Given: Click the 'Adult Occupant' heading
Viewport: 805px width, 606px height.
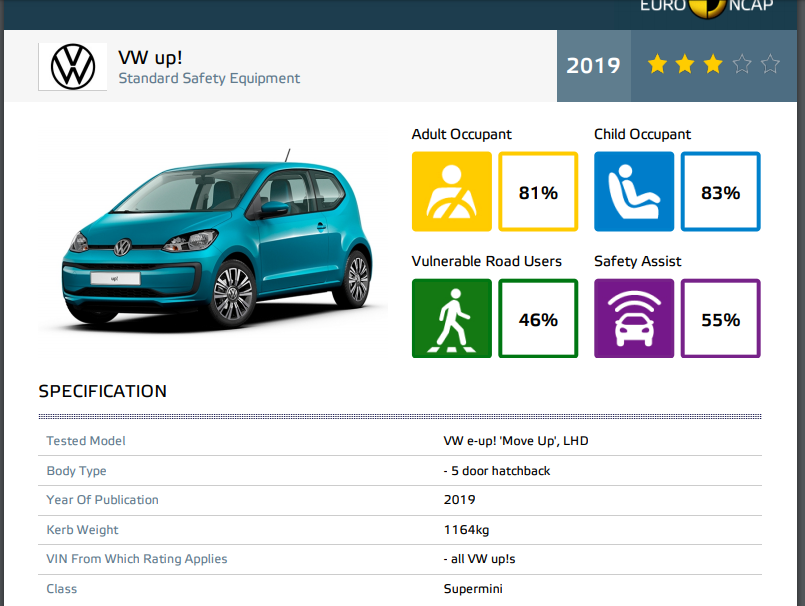Looking at the screenshot, I should coord(462,135).
